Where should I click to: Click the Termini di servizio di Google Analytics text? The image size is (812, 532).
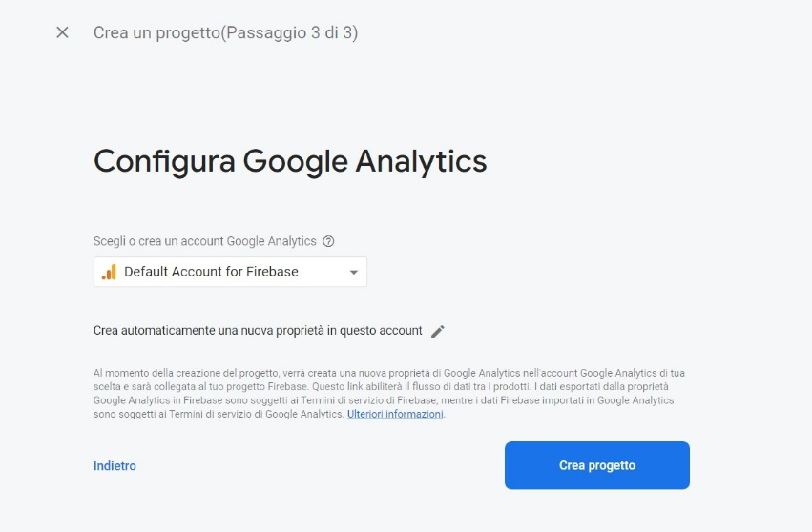point(256,414)
